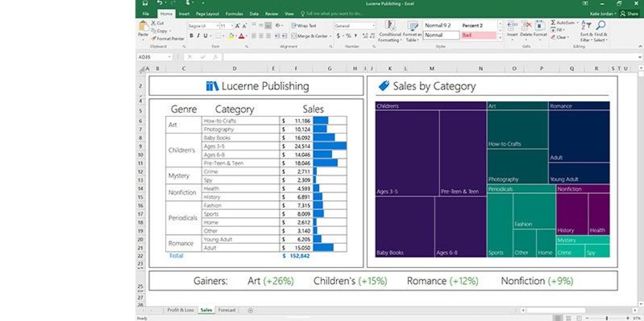Click Tell me what you want to do
The width and height of the screenshot is (644, 321).
331,14
